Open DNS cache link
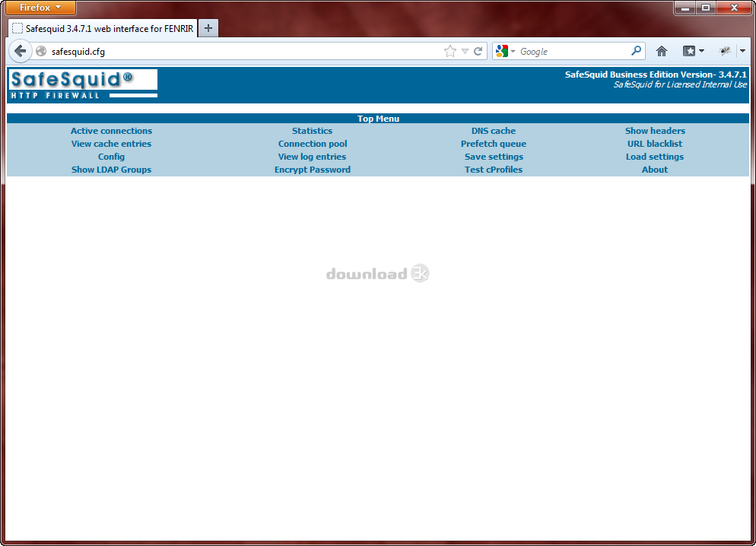Viewport: 756px width, 546px height. (494, 131)
